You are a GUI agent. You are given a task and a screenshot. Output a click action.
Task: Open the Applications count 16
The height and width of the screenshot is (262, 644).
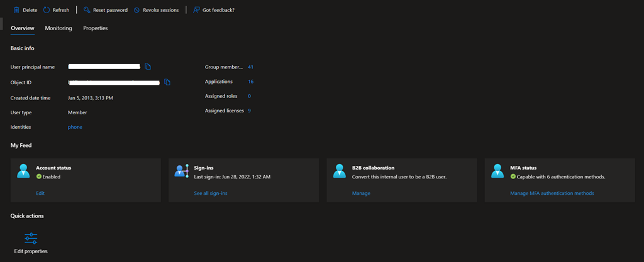coord(250,82)
